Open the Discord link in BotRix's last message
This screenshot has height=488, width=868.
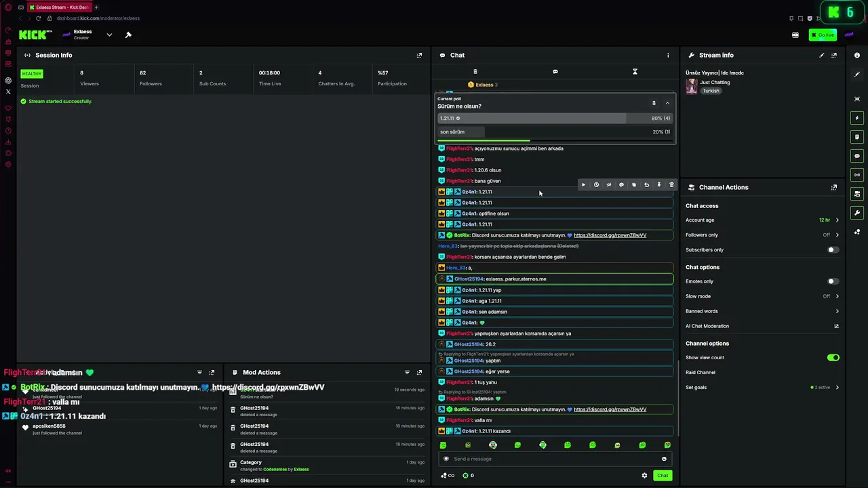coord(610,409)
